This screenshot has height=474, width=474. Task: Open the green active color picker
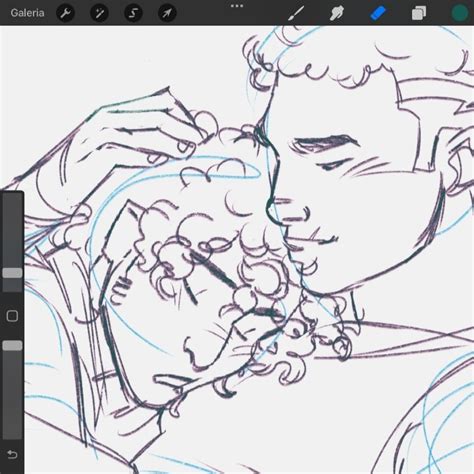tap(460, 13)
